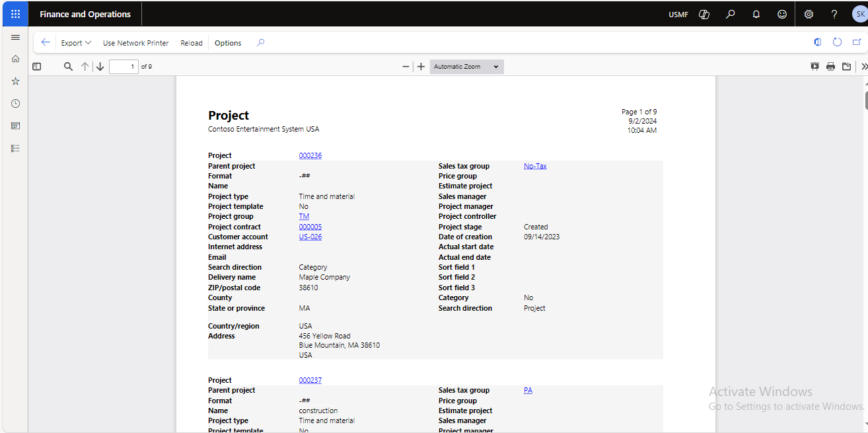Screen dimensions: 868x433
Task: Expand the left navigation pane hamburger
Action: coord(15,38)
